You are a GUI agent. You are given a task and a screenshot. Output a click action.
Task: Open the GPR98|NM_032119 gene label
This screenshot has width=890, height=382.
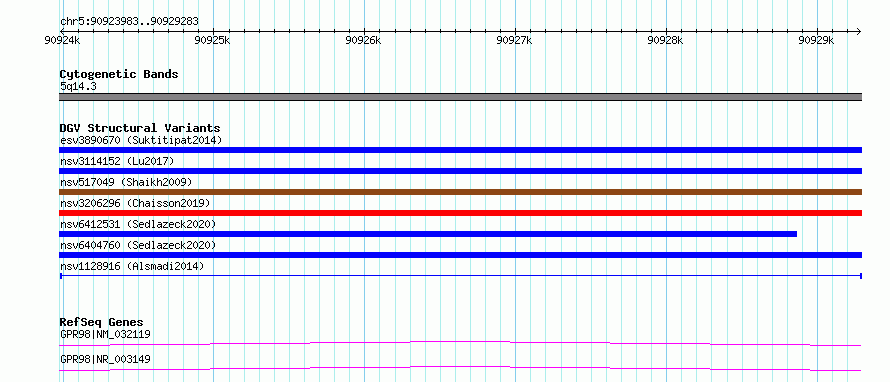(105, 334)
